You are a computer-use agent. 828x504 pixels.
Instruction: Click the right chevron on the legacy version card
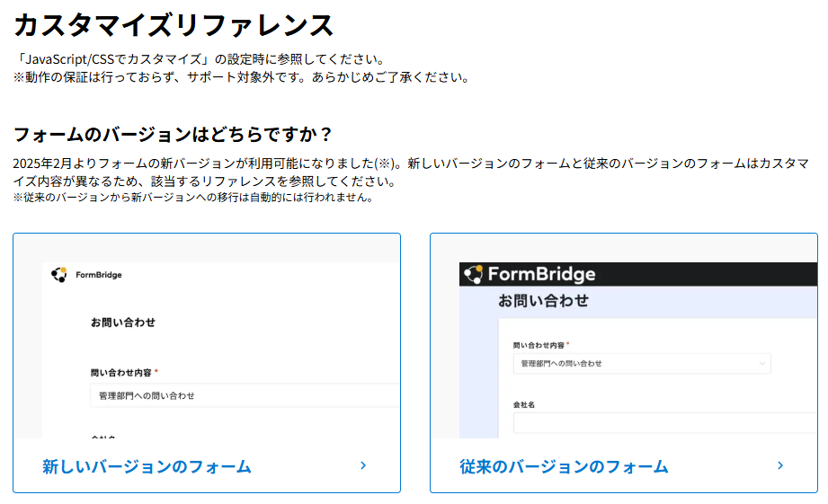coord(779,465)
